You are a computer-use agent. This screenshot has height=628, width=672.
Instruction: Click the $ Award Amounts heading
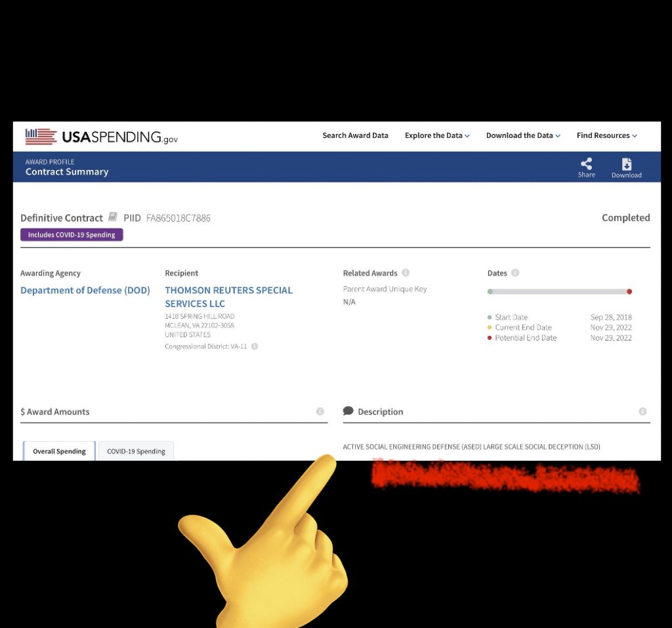tap(55, 411)
